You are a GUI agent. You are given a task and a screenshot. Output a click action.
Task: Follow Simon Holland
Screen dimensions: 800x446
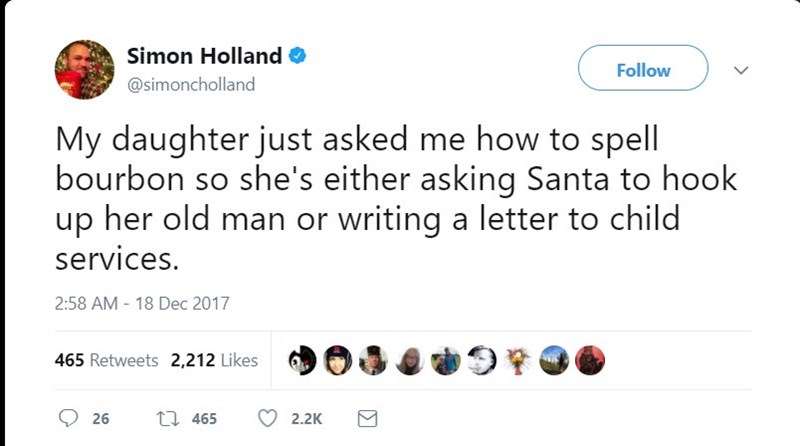click(x=643, y=70)
